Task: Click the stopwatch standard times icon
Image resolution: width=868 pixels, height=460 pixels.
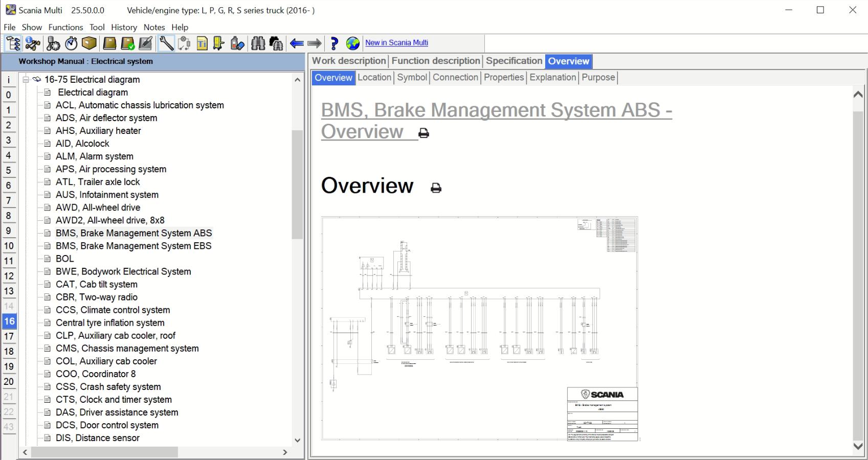Action: coord(71,43)
